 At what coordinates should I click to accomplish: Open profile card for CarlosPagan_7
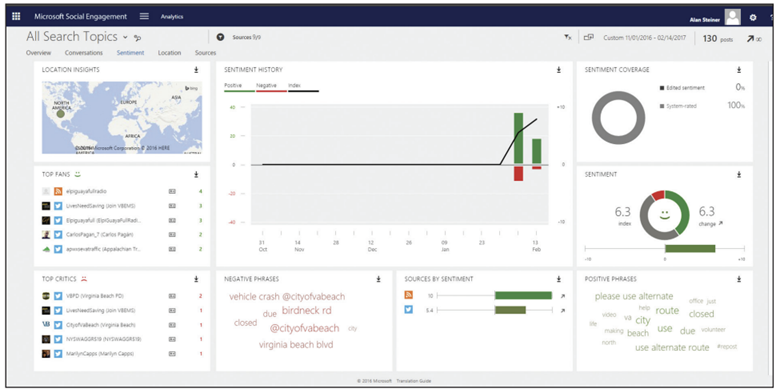tap(172, 234)
